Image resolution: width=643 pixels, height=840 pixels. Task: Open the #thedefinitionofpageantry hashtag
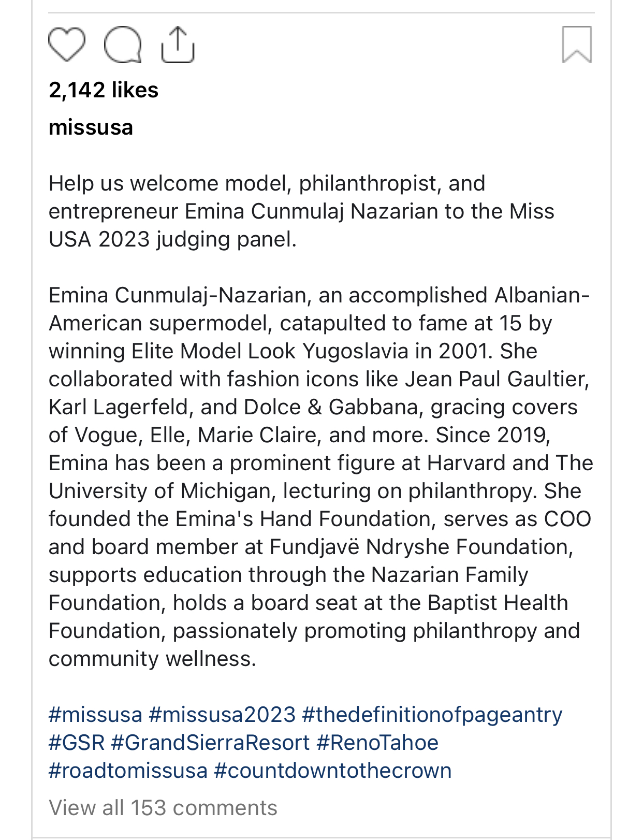432,715
